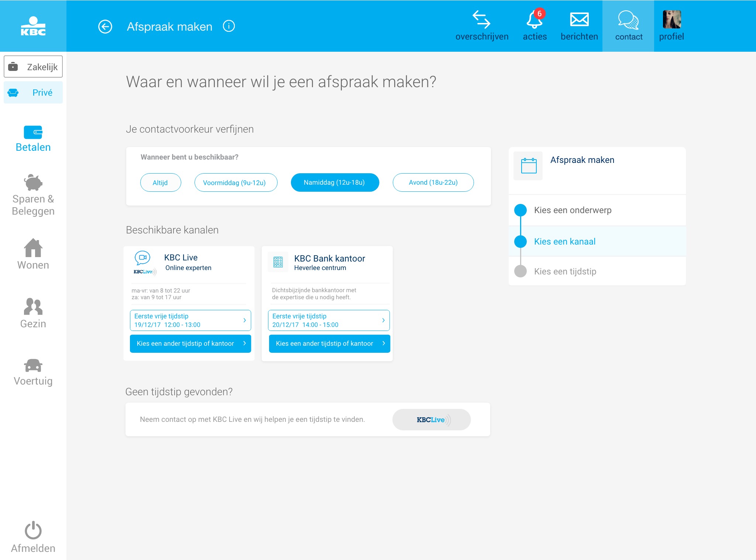756x560 pixels.
Task: Select Zakelijk briefcase mode
Action: (x=33, y=66)
